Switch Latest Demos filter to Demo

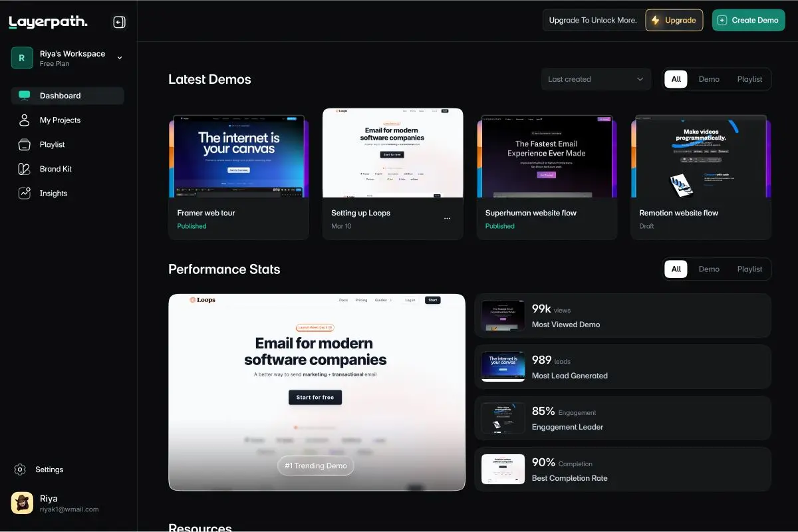pyautogui.click(x=709, y=79)
